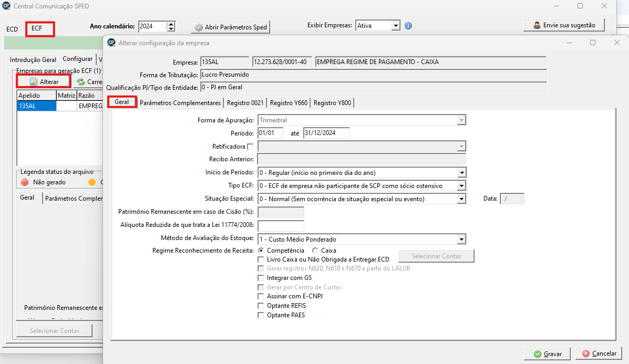The width and height of the screenshot is (629, 364).
Task: Open the Início de Período dropdown
Action: coord(461,173)
